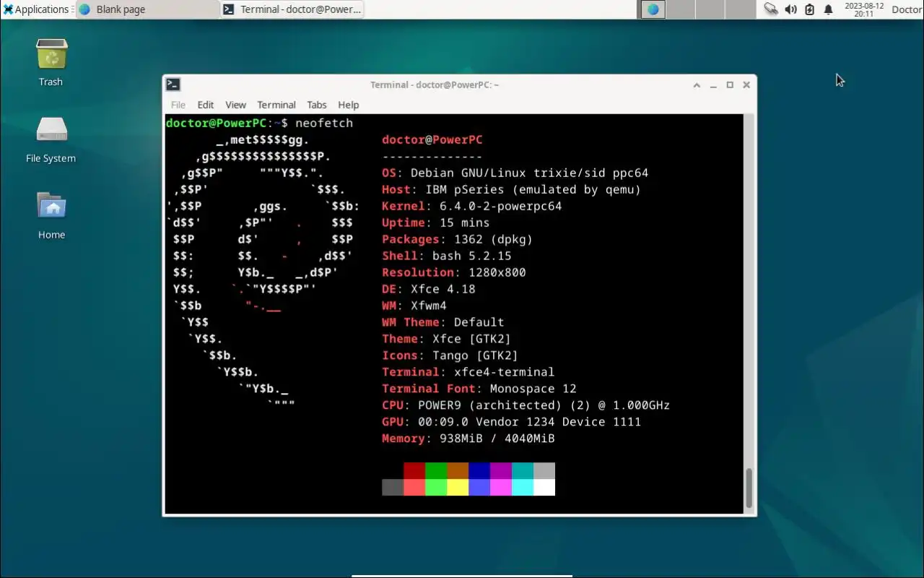The width and height of the screenshot is (924, 578).
Task: Click the 'GPU: 00:09.0 Vendor 1234 Device 1111' line
Action: tap(512, 422)
